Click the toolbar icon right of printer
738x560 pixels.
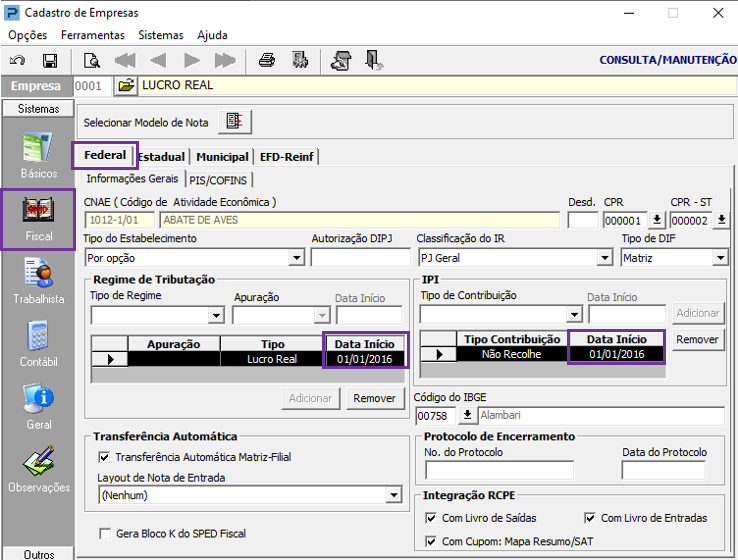coord(300,61)
